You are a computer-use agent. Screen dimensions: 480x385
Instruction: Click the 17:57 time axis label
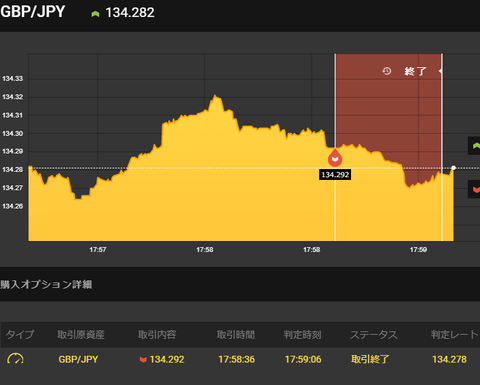coord(98,250)
